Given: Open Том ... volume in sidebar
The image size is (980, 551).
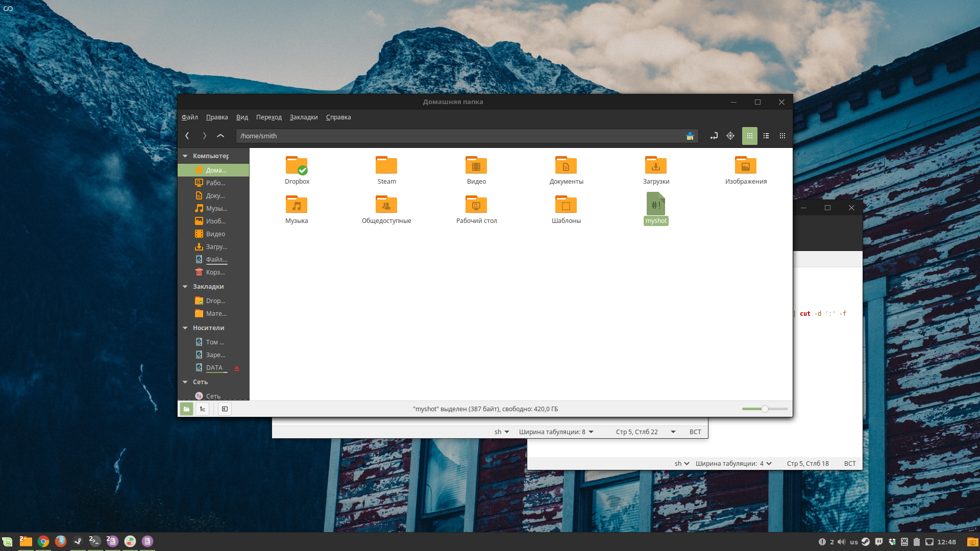Looking at the screenshot, I should pos(213,342).
